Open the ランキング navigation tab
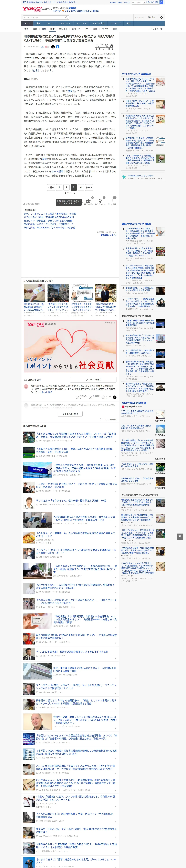Image resolution: width=186 pixels, height=868 pixels. click(x=115, y=23)
